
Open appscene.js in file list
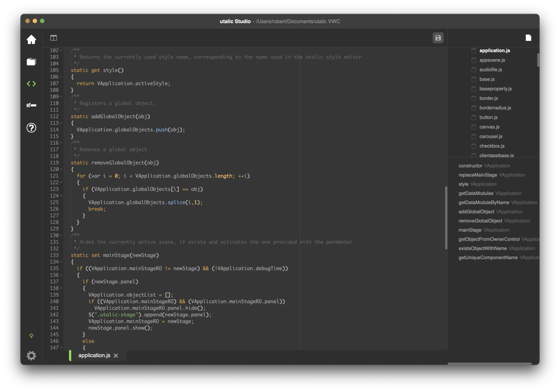(x=492, y=60)
